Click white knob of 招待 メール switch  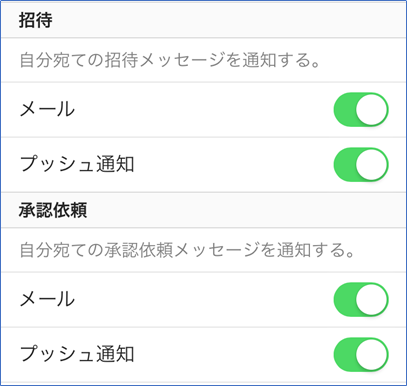coord(372,110)
